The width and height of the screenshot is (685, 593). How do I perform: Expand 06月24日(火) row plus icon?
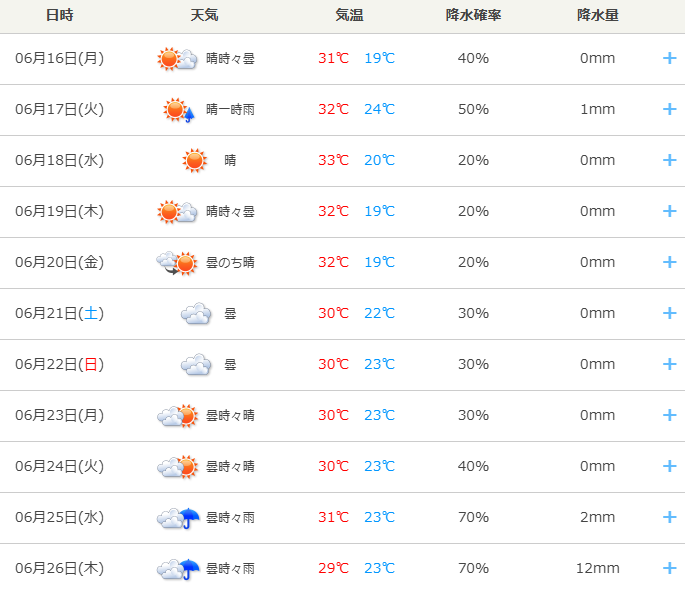669,466
